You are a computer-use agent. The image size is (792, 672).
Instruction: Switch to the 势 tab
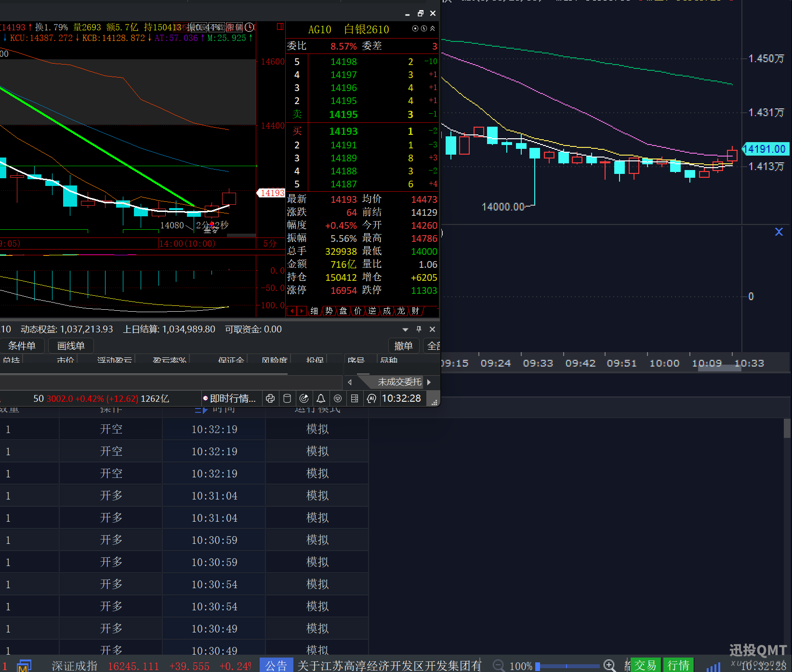[329, 311]
